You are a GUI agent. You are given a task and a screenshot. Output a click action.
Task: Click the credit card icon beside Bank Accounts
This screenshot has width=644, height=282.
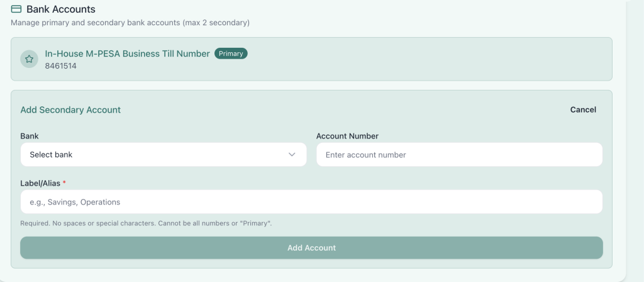click(x=16, y=9)
